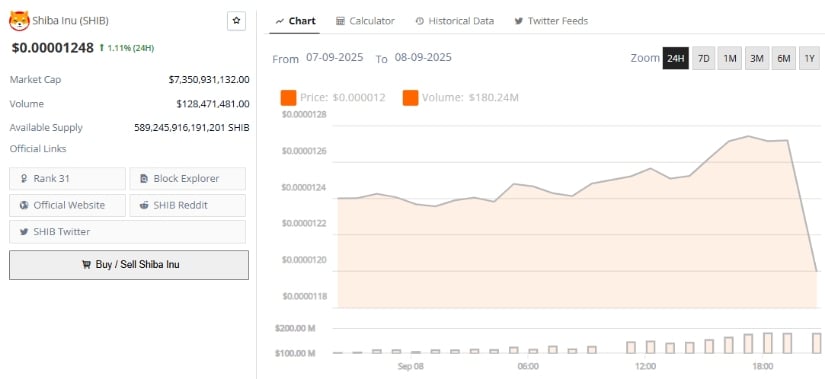
Task: Select the 6M zoom range
Action: [784, 58]
